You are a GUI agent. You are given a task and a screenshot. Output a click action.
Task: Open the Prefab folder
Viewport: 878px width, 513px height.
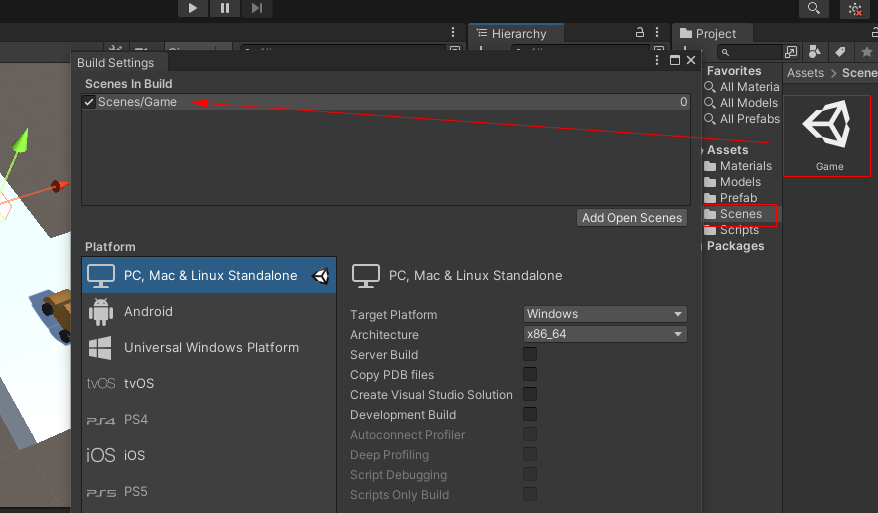click(731, 198)
